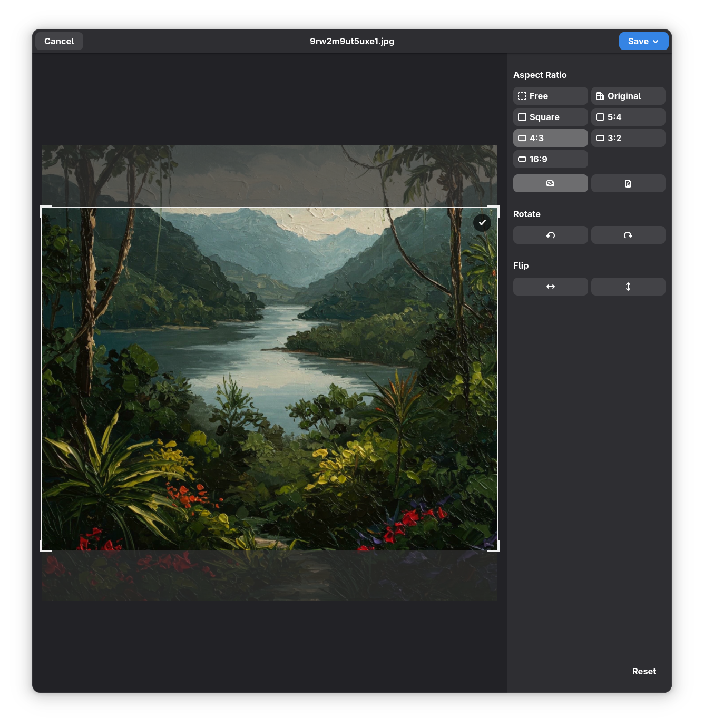Rotate the image clockwise
Screen dimensions: 704x728
[628, 235]
